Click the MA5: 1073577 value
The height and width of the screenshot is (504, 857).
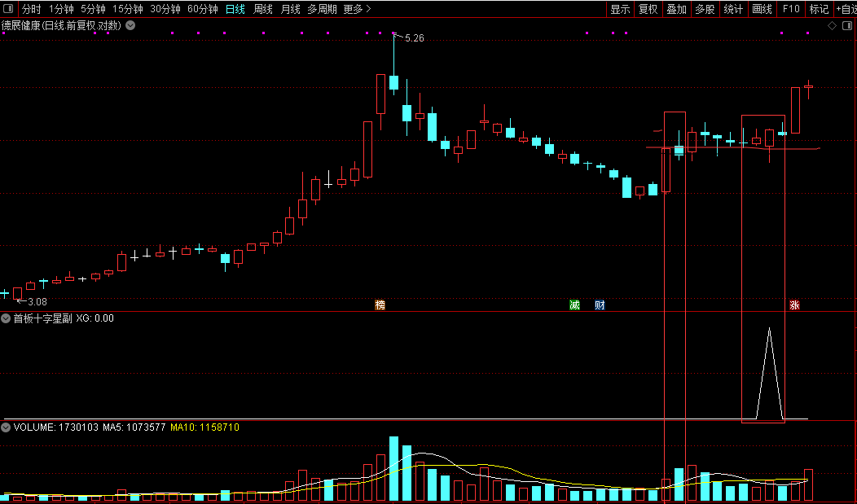coord(134,427)
